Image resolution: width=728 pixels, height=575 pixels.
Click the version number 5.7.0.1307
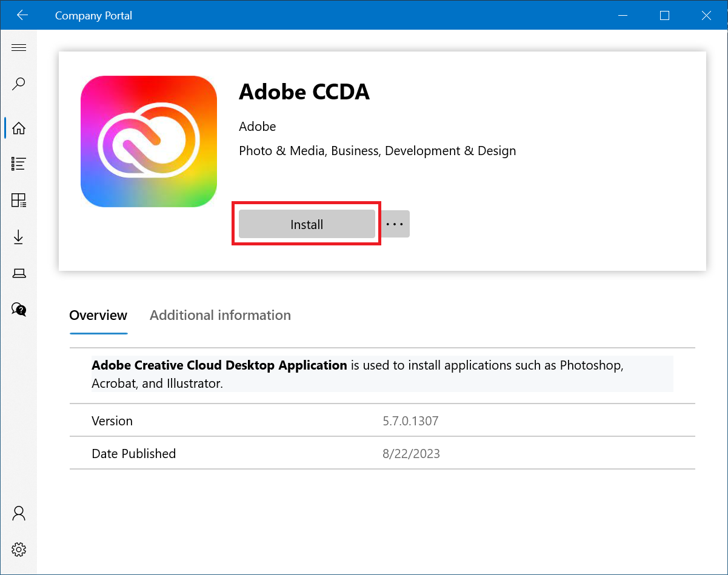click(410, 420)
